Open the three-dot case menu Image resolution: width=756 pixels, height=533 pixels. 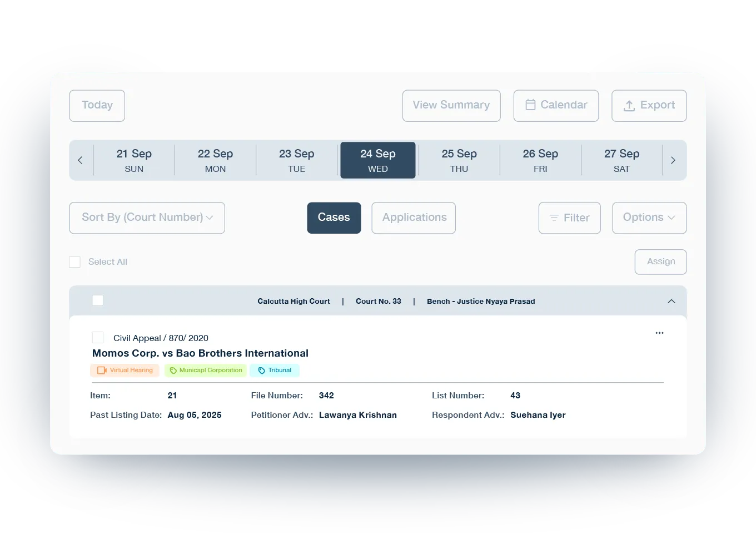[659, 333]
